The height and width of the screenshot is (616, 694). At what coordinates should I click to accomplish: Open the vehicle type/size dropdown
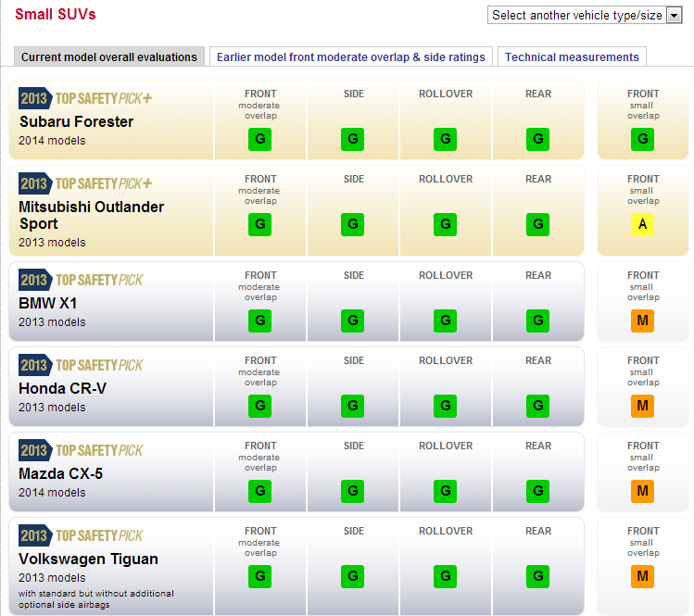click(585, 15)
